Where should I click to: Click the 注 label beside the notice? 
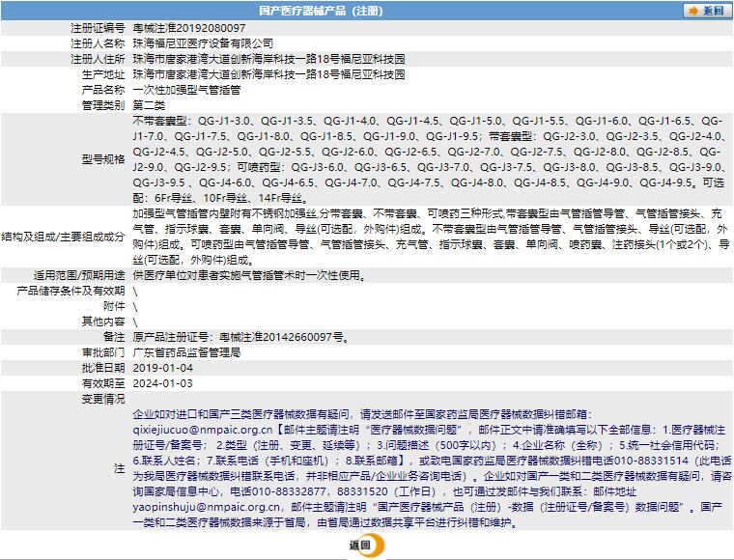[x=120, y=468]
